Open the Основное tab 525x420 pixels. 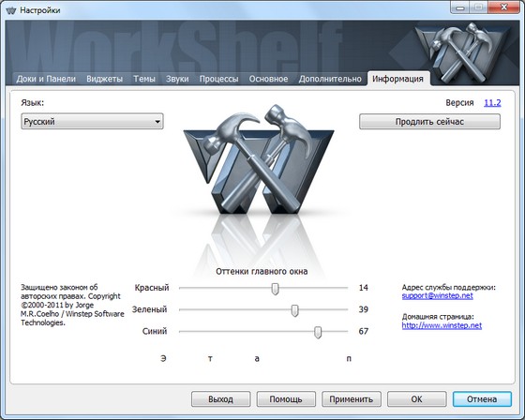(268, 79)
